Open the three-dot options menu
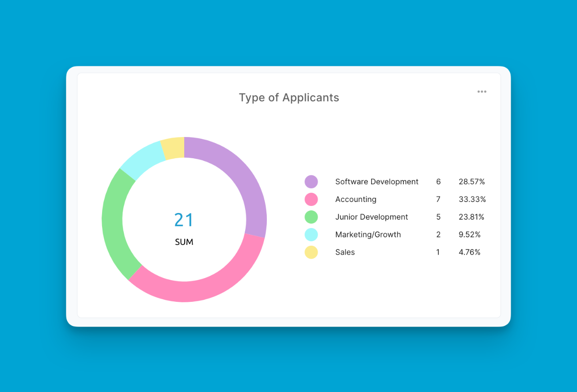The height and width of the screenshot is (392, 577). (x=482, y=92)
